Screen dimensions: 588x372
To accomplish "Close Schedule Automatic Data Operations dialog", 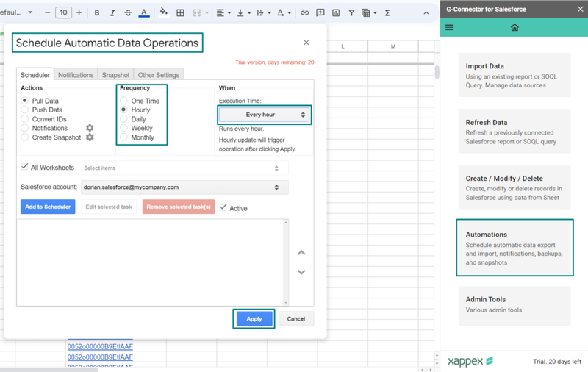I will pos(306,43).
